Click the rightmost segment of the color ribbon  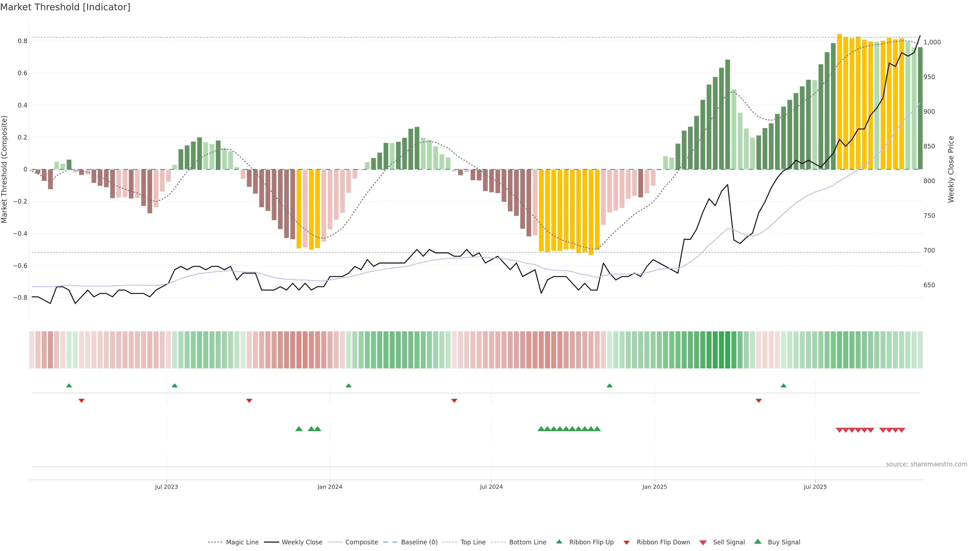(x=920, y=350)
